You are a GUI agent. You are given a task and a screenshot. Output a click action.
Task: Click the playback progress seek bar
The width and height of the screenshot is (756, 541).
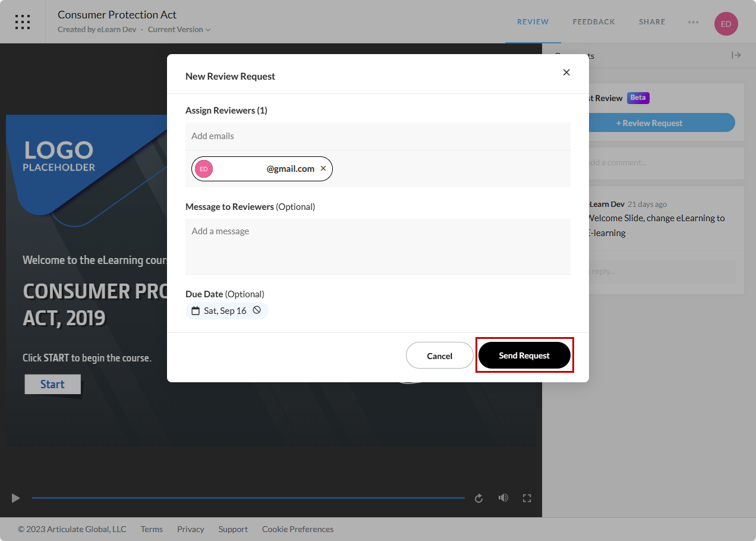point(248,498)
